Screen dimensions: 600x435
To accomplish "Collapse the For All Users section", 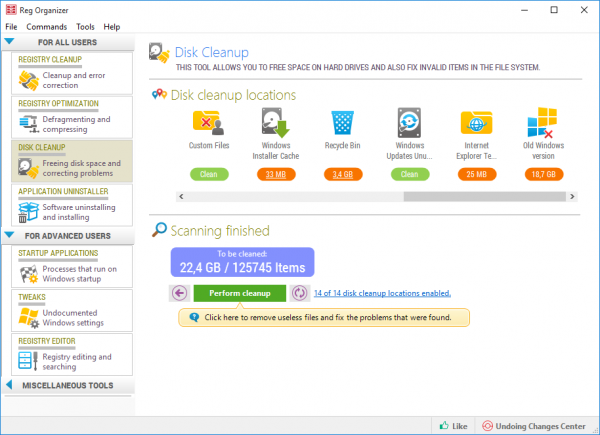I will (9, 42).
